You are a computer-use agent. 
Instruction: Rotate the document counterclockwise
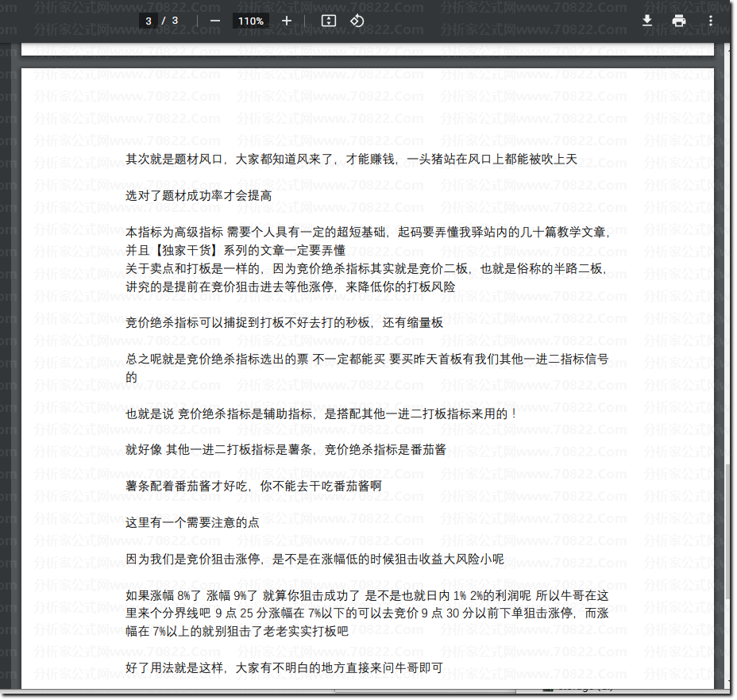pyautogui.click(x=357, y=21)
